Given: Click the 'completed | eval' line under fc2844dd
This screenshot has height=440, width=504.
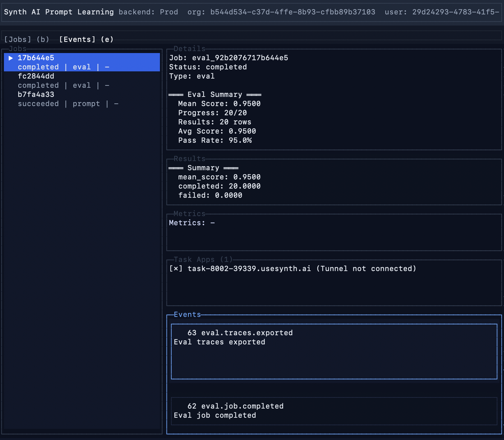Looking at the screenshot, I should 64,85.
